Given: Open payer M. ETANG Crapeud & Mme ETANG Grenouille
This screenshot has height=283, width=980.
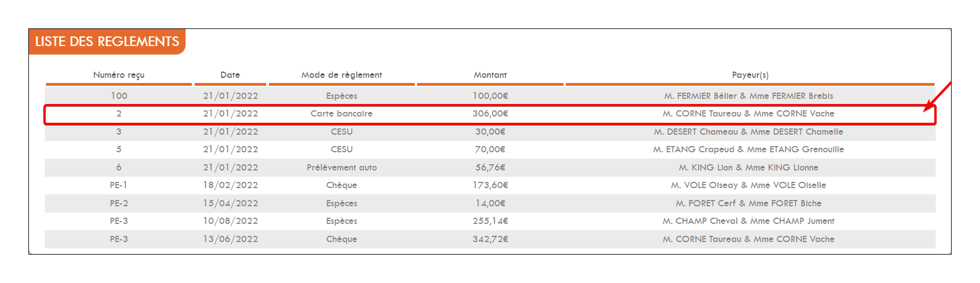Looking at the screenshot, I should click(x=748, y=149).
